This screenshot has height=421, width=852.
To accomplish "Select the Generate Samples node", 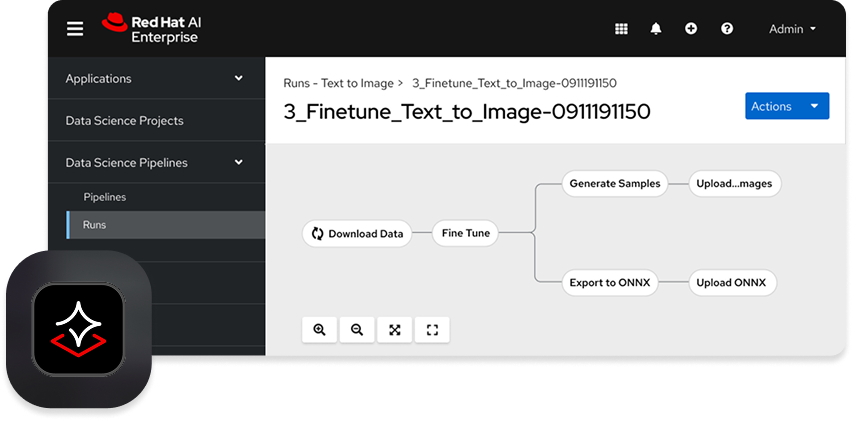I will (x=615, y=184).
